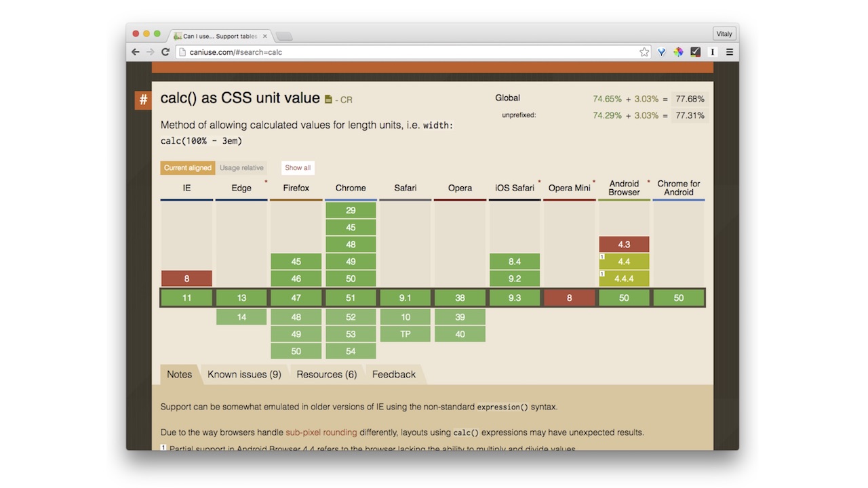Select the Opera 40 version cell
The width and height of the screenshot is (868, 488).
460,334
